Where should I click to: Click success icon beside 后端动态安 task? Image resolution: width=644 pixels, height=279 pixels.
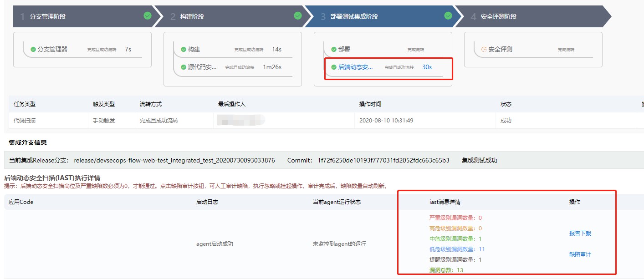[x=334, y=67]
